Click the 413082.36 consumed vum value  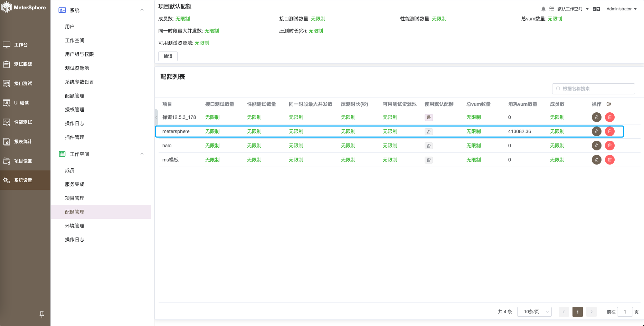520,131
